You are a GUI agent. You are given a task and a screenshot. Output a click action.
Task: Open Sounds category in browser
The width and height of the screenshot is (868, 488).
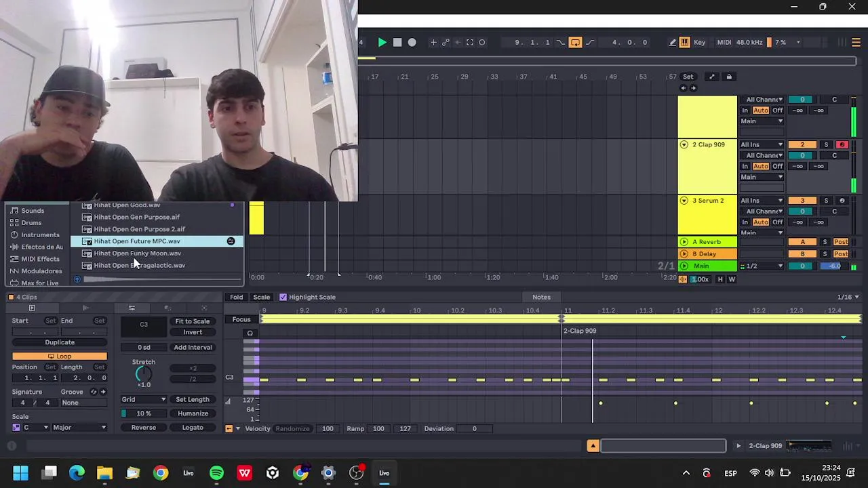[33, 211]
